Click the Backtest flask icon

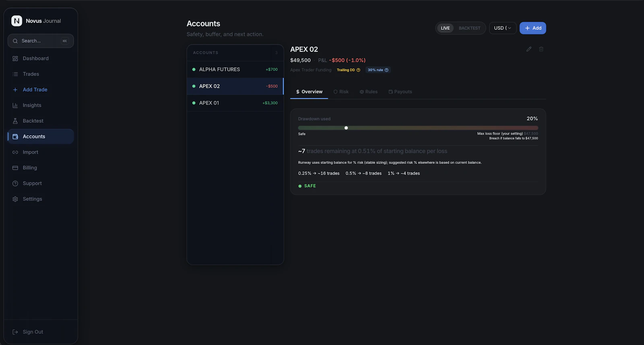[15, 121]
